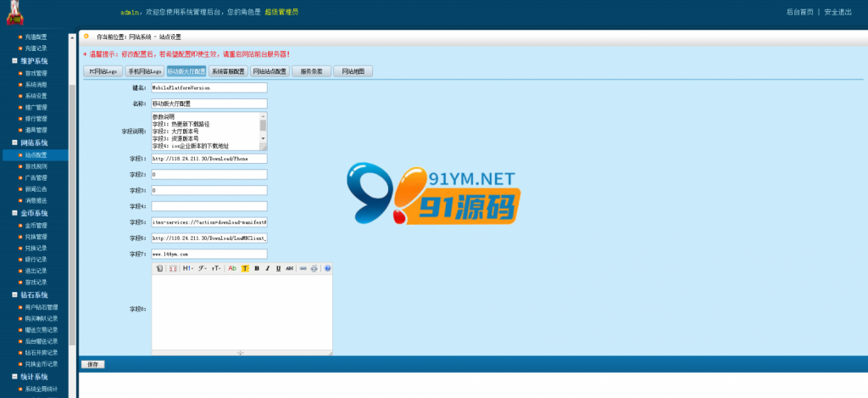868x398 pixels.
Task: Remove hyperlink with the unlink icon
Action: click(314, 268)
